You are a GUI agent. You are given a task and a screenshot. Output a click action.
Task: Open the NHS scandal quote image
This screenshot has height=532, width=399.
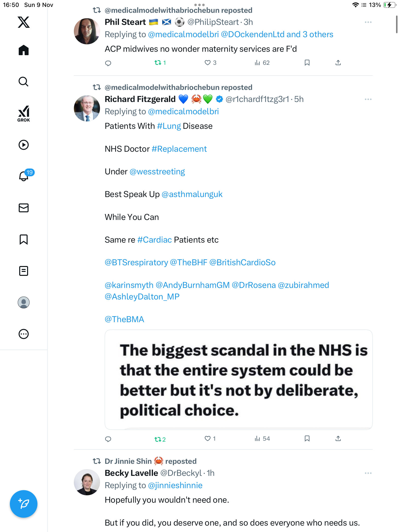(238, 380)
